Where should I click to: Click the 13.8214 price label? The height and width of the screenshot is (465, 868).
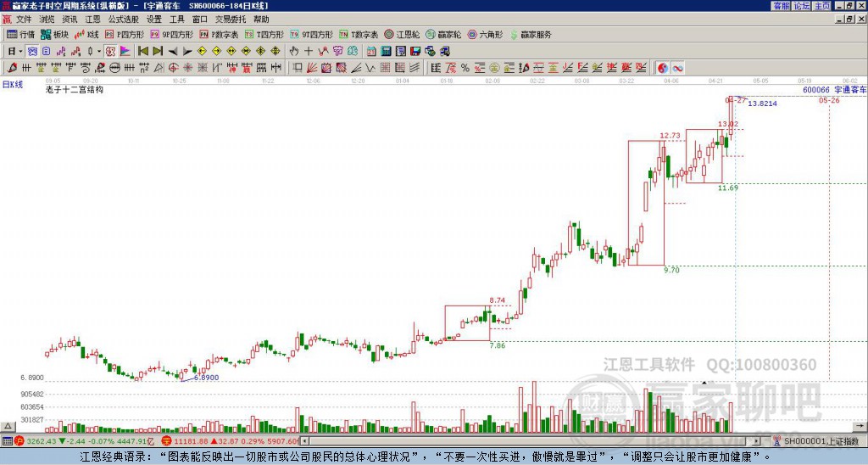(762, 104)
